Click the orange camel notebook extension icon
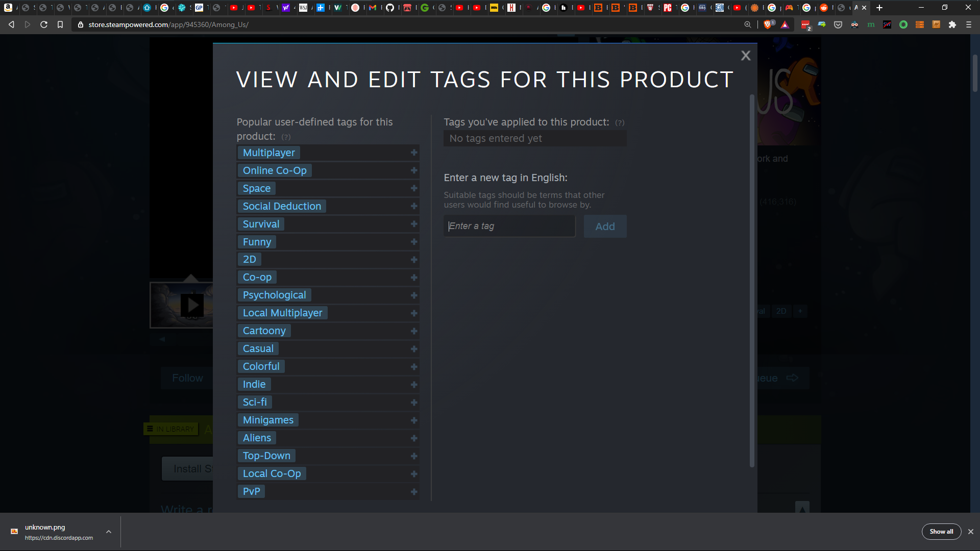 tap(937, 24)
